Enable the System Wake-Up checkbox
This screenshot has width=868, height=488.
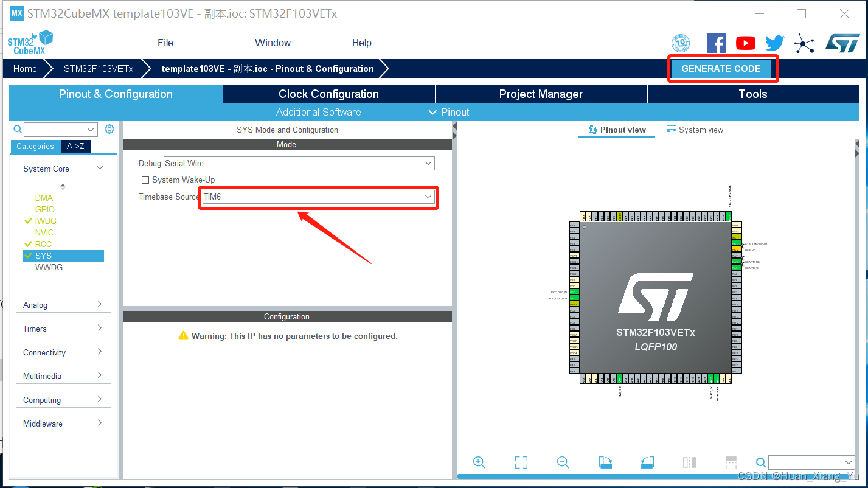coord(145,180)
